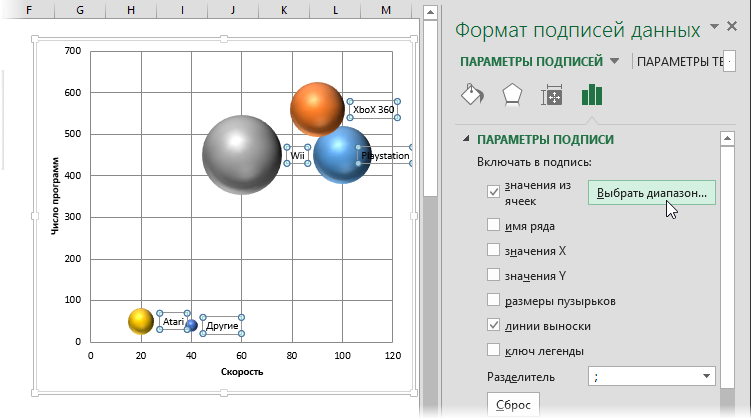Click the small blue Другие bubble
This screenshot has width=751, height=419.
(192, 325)
